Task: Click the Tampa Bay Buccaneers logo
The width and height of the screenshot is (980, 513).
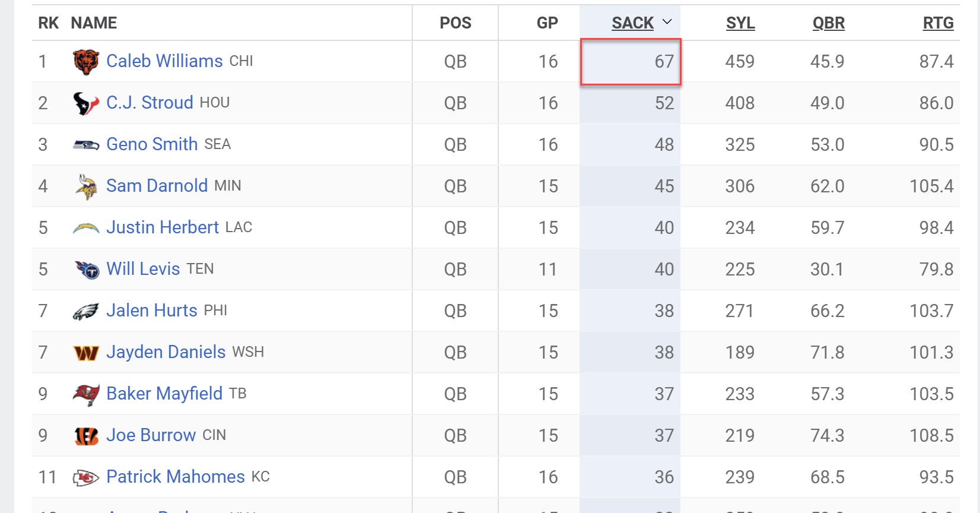Action: [x=86, y=394]
